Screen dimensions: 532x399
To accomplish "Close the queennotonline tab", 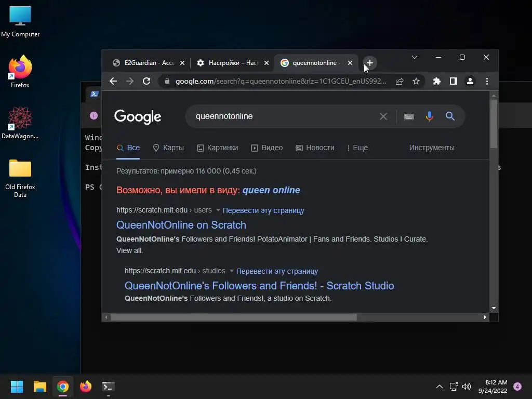I will [350, 63].
